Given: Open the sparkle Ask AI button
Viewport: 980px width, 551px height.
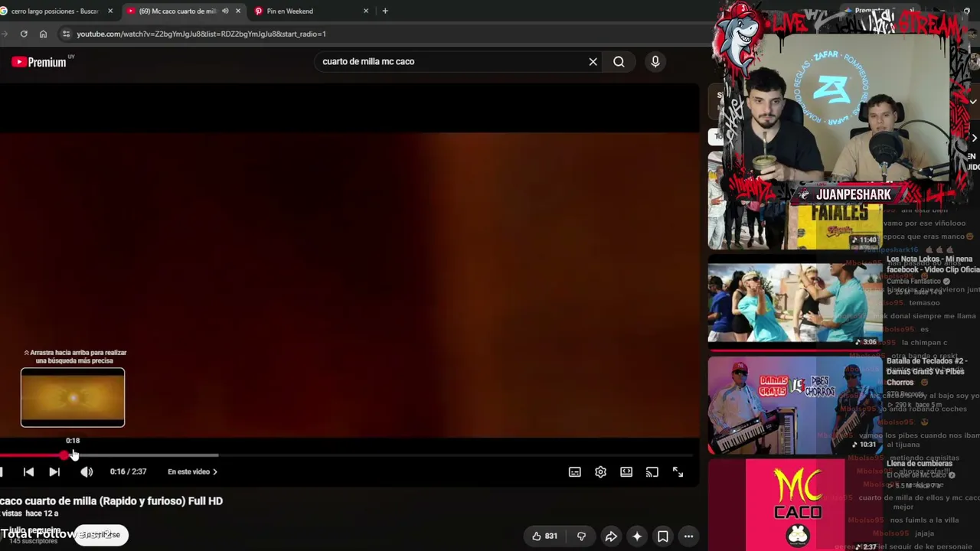Looking at the screenshot, I should 637,536.
